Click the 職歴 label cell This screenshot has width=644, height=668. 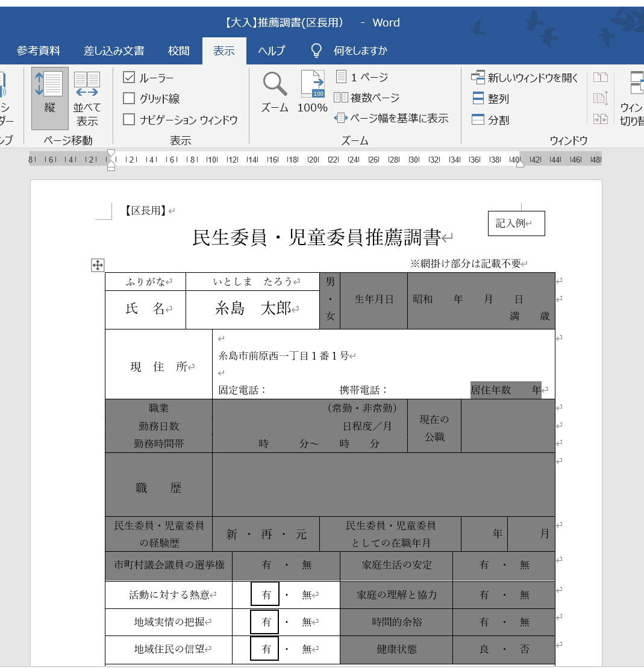coord(158,485)
